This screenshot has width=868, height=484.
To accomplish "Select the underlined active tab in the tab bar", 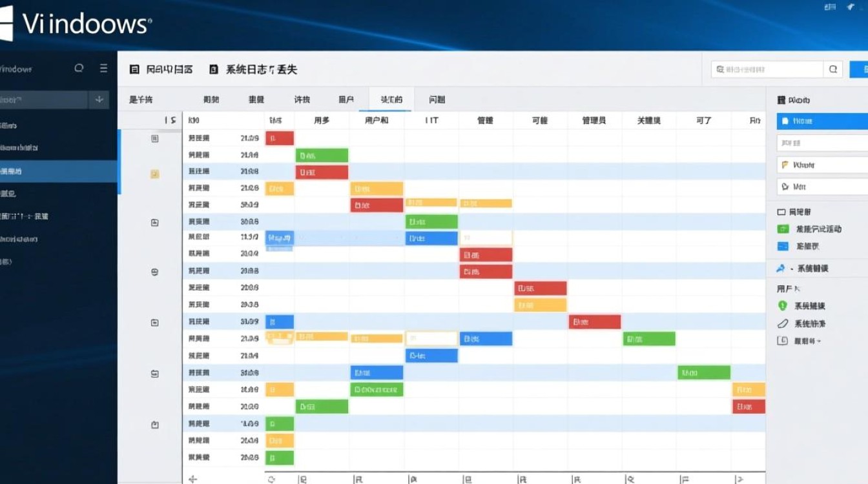I will pos(389,99).
